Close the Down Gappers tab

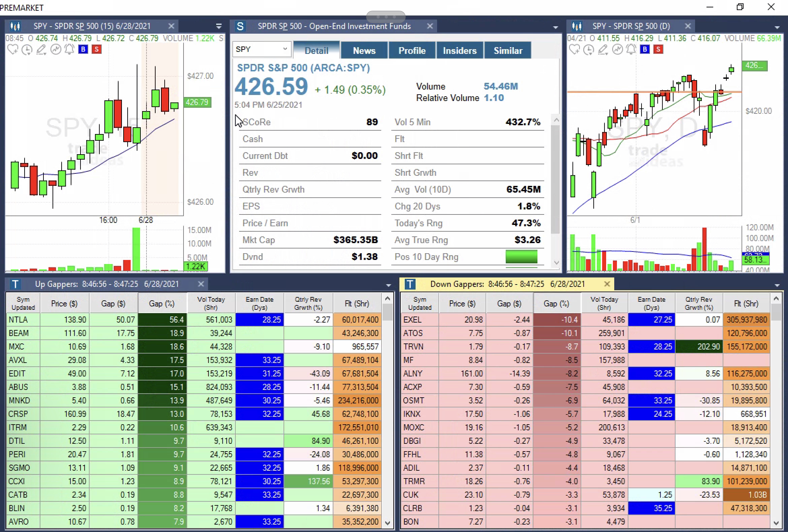(607, 284)
